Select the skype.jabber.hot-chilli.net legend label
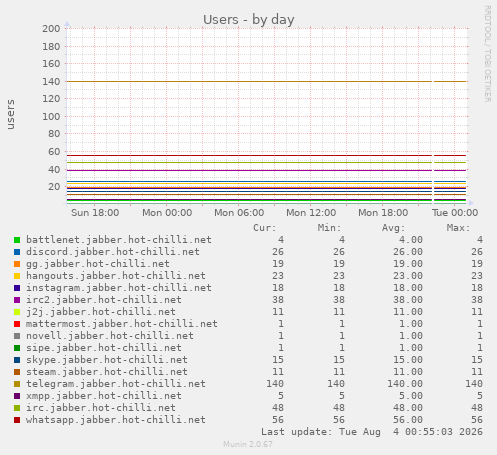 (x=107, y=360)
